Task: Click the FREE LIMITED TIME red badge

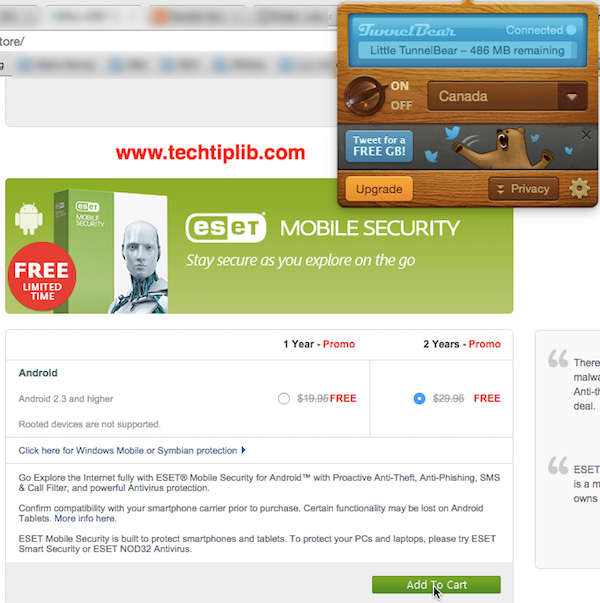Action: pyautogui.click(x=42, y=276)
